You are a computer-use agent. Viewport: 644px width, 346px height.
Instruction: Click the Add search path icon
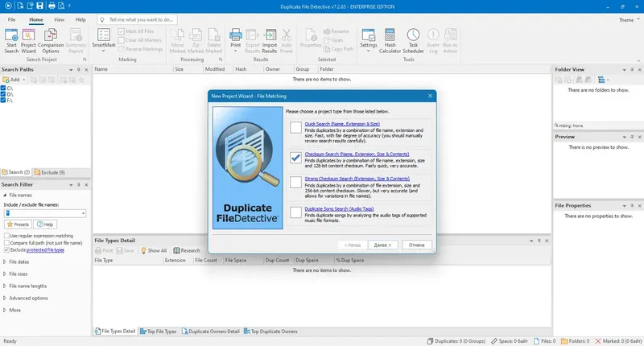[x=11, y=80]
